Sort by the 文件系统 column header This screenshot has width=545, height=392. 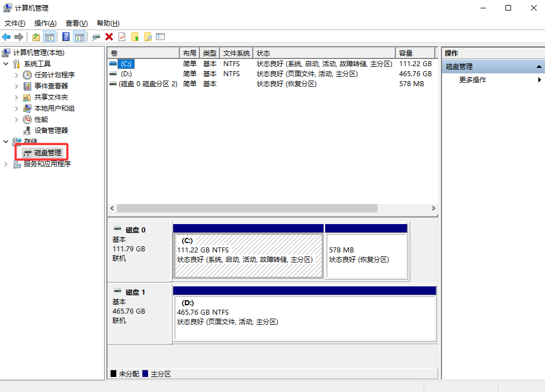click(237, 53)
